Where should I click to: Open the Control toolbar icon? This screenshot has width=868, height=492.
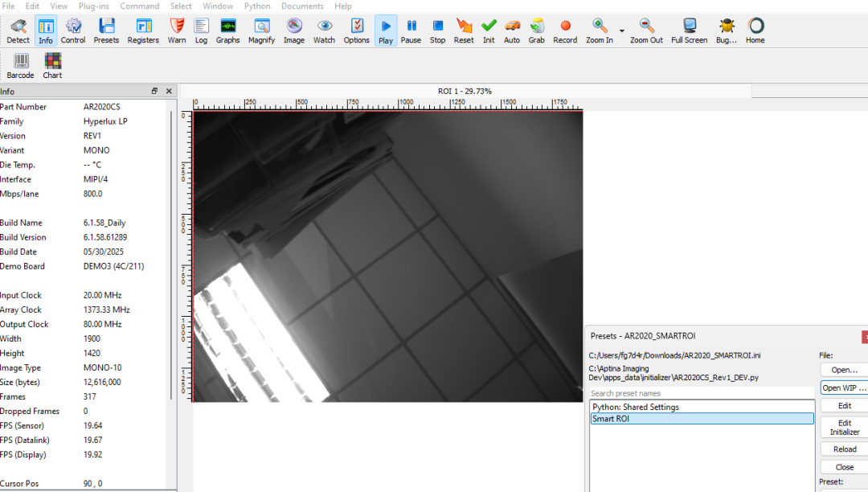[73, 31]
